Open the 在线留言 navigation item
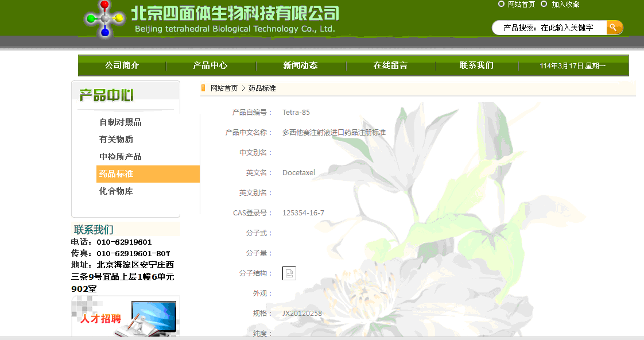The height and width of the screenshot is (340, 644). pos(390,65)
